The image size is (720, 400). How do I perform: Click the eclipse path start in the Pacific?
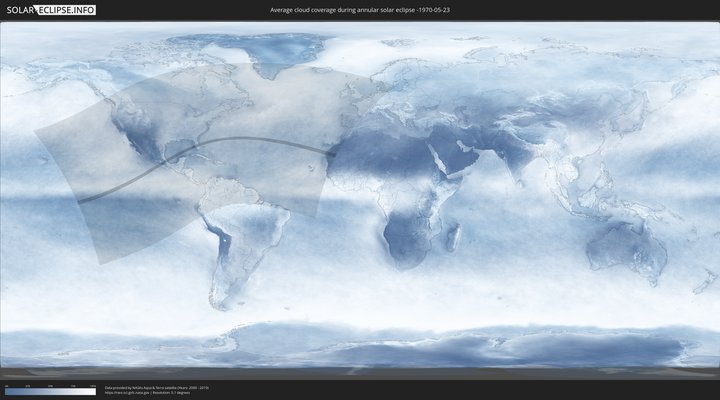80,201
